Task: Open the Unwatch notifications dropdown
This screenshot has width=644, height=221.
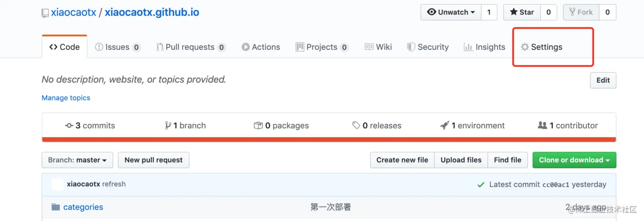Action: (x=451, y=12)
